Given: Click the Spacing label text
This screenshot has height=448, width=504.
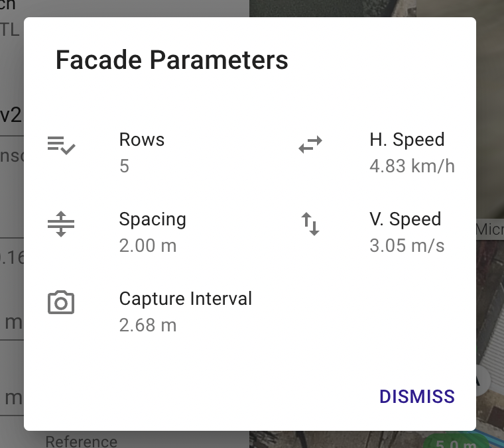Looking at the screenshot, I should (153, 219).
